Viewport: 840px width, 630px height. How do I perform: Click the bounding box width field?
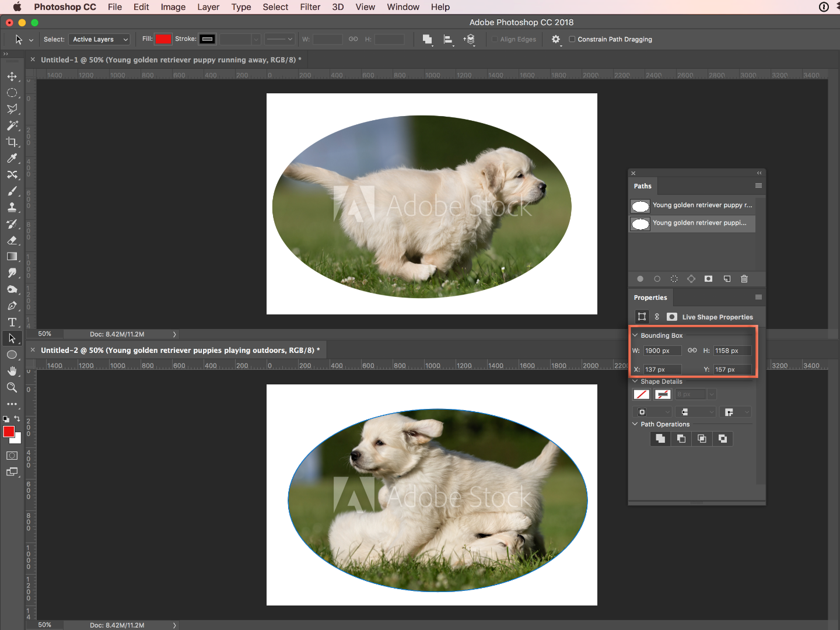click(x=662, y=351)
